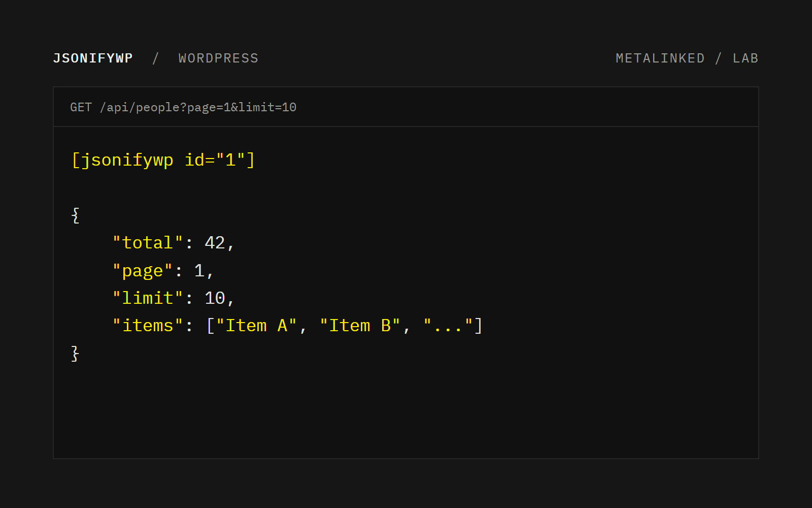The height and width of the screenshot is (508, 812).
Task: Click the opening curly brace
Action: (x=75, y=215)
